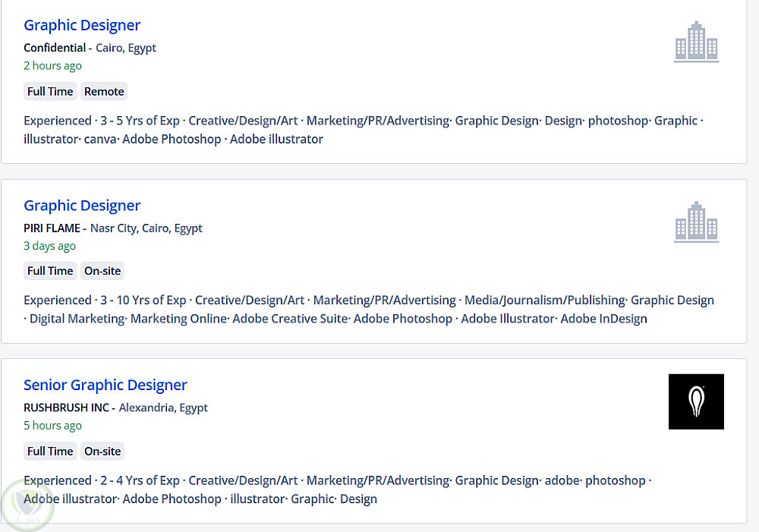Image resolution: width=759 pixels, height=532 pixels.
Task: Select On-site tag on the PIRI FLAME job
Action: pyautogui.click(x=102, y=271)
